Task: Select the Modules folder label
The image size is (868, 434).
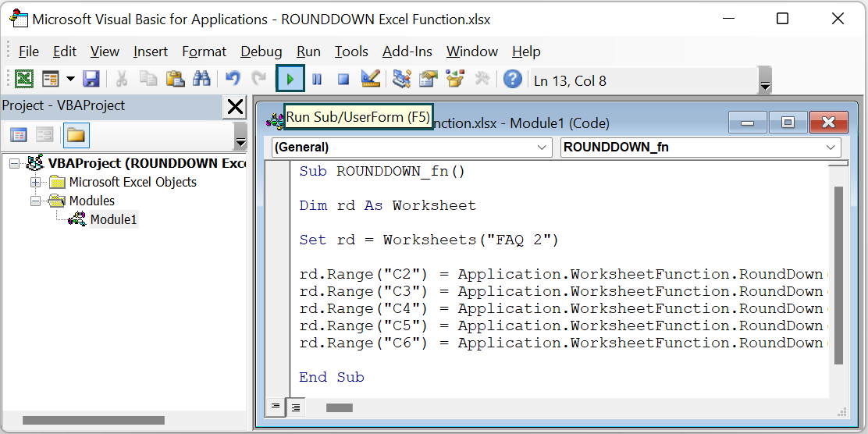Action: pyautogui.click(x=92, y=201)
